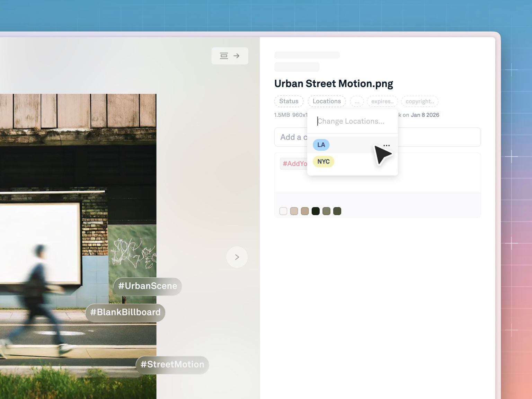Go to the next image chevron
Viewport: 532px width, 399px height.
237,257
